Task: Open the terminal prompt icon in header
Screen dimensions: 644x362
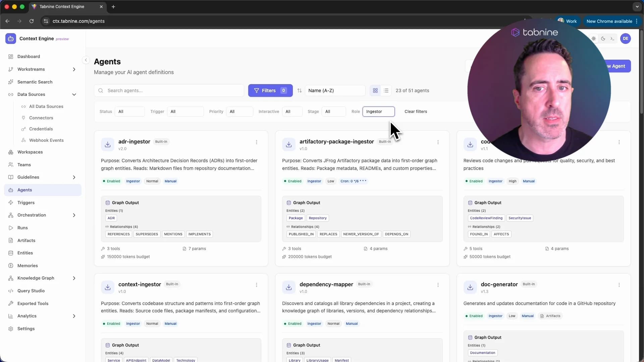Action: 612,39
